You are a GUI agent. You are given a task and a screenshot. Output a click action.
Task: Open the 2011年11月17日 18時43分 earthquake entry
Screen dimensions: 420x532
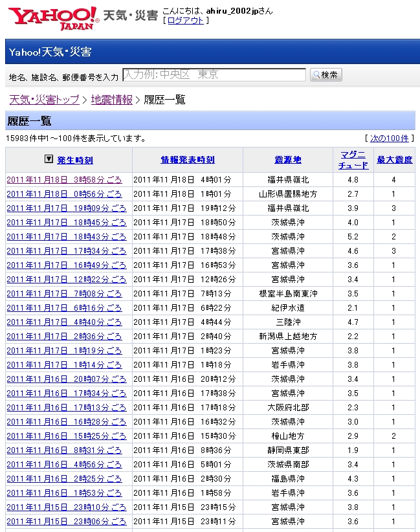(x=66, y=237)
